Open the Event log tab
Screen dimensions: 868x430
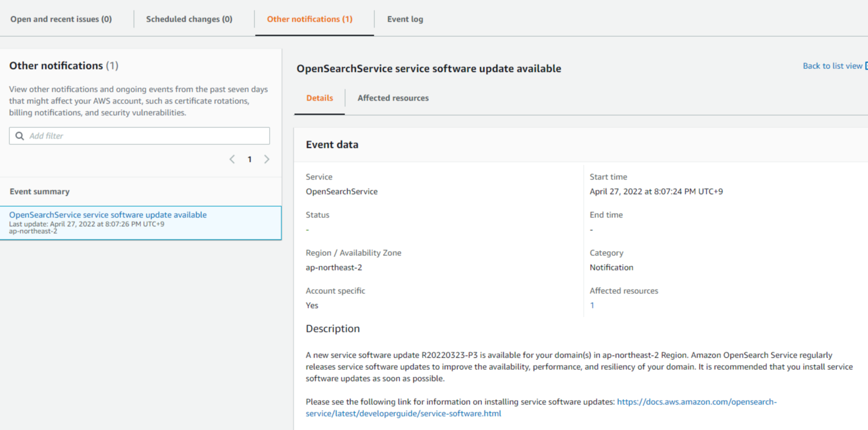pyautogui.click(x=405, y=19)
